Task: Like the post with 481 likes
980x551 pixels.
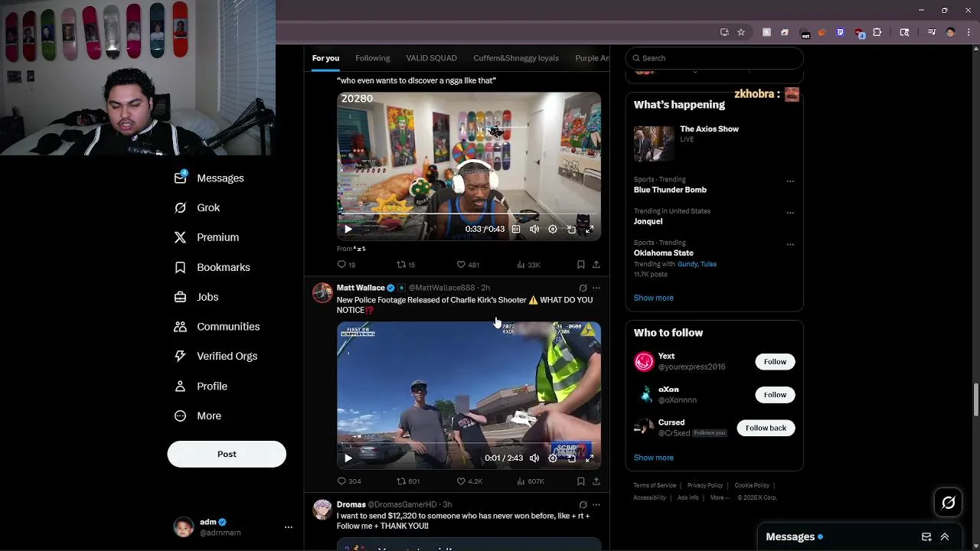Action: (x=468, y=265)
